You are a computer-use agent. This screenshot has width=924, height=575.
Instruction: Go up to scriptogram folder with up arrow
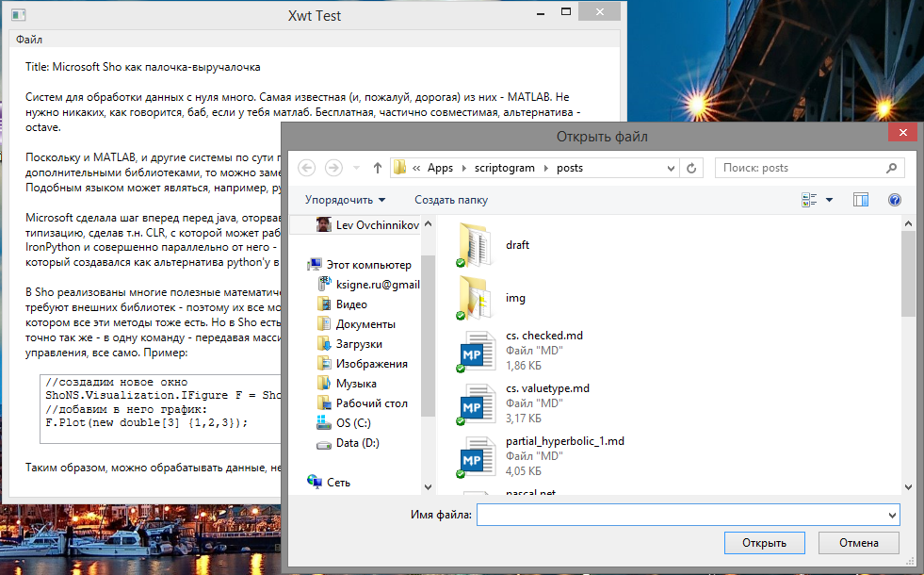point(376,167)
